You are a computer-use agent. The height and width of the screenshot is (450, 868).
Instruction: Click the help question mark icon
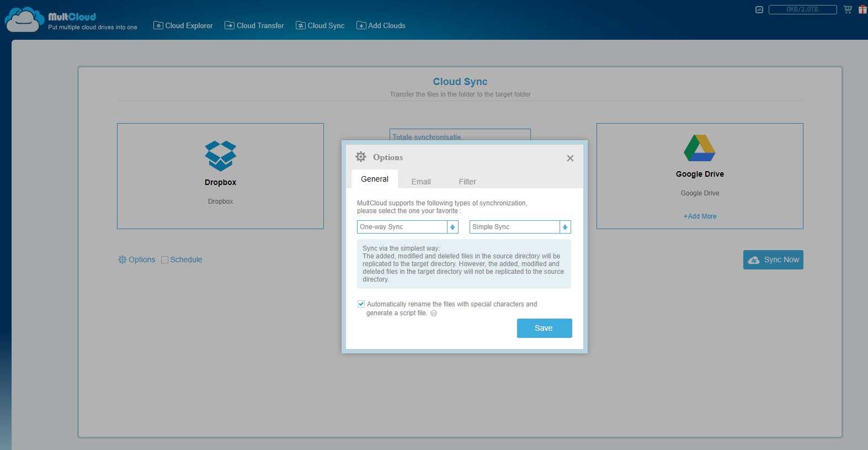(x=434, y=313)
